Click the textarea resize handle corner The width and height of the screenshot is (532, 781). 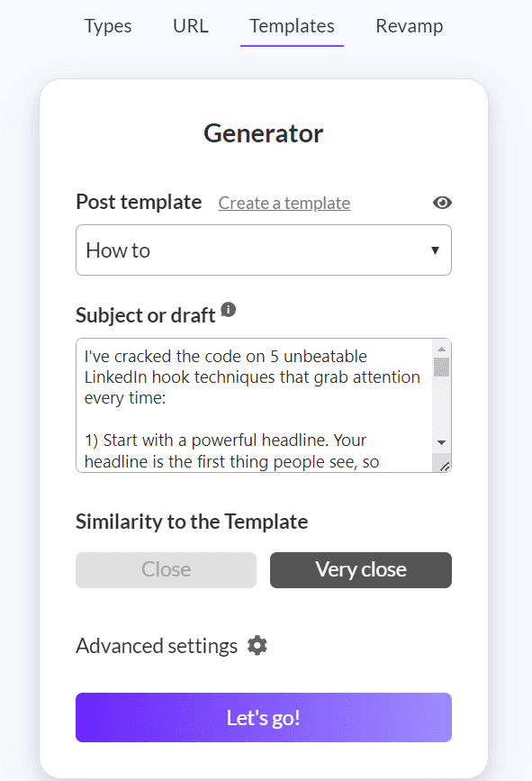click(x=445, y=467)
